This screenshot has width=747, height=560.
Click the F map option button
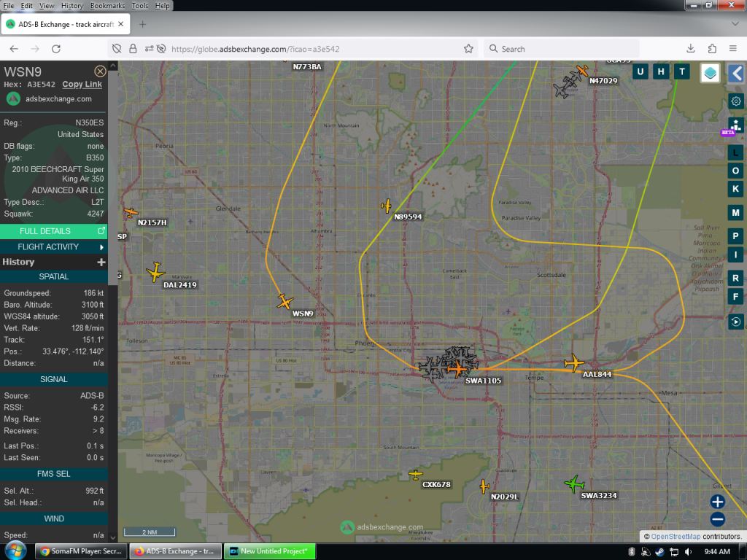(735, 297)
